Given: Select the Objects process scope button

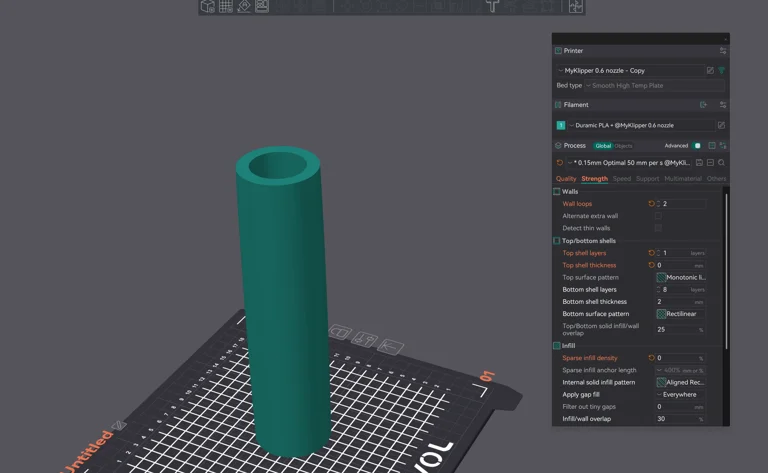Looking at the screenshot, I should click(x=624, y=146).
